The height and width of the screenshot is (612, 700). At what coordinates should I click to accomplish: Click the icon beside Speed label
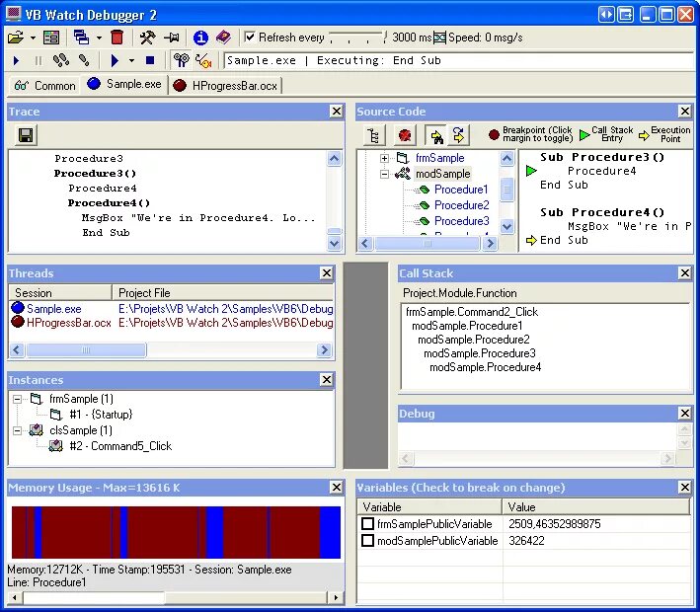[x=439, y=38]
